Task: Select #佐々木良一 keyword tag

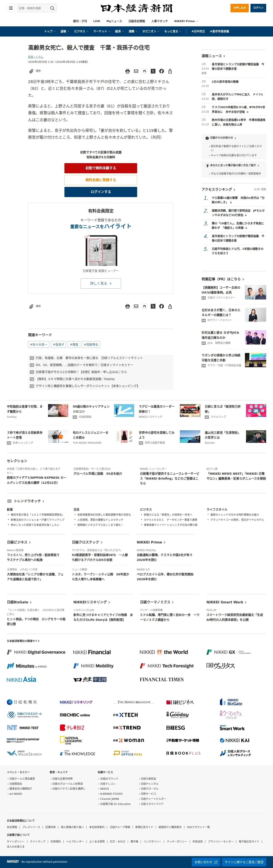Action: click(x=39, y=344)
